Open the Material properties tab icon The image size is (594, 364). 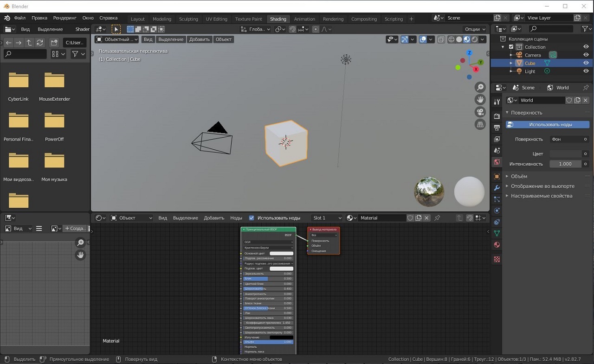(497, 244)
